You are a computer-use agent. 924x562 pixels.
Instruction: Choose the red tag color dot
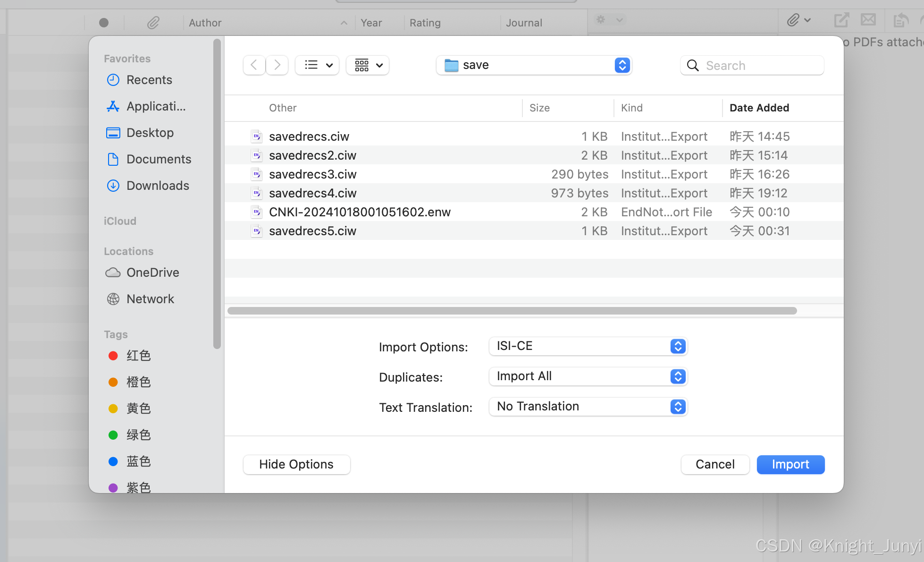(x=113, y=356)
